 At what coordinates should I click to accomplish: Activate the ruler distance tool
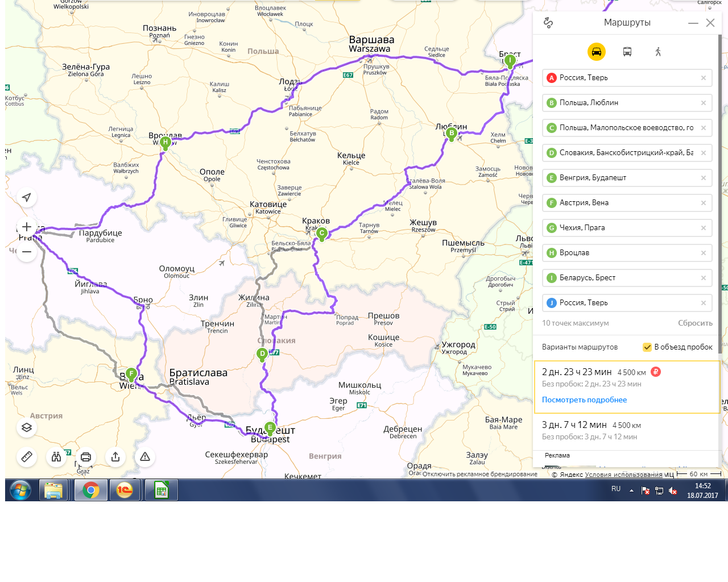pos(27,456)
